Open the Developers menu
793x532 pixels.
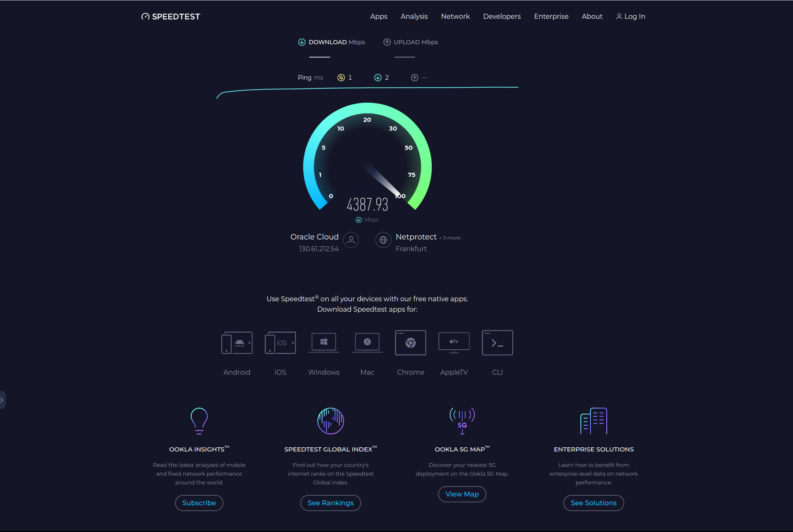[x=502, y=17]
